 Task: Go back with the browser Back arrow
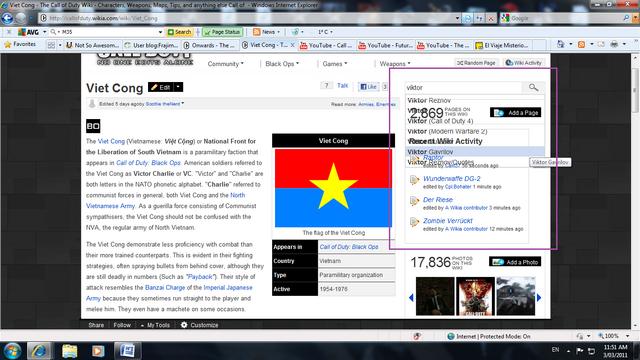click(7, 18)
